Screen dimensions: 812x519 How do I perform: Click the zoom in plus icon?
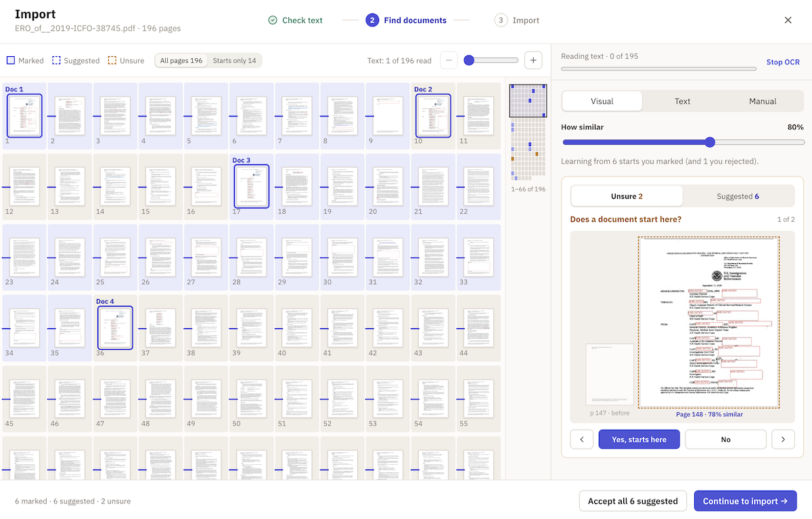click(533, 60)
